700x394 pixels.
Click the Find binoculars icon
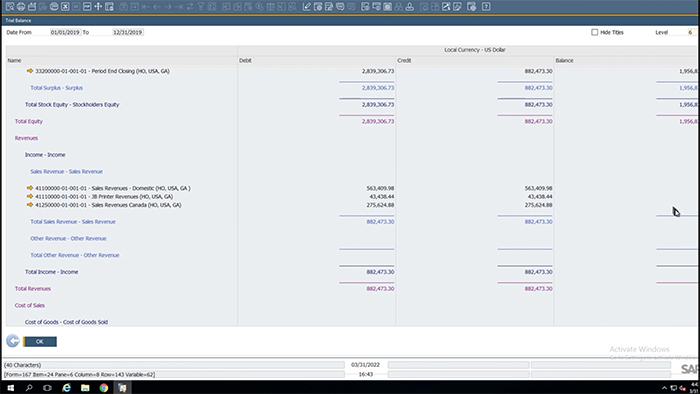click(x=124, y=7)
